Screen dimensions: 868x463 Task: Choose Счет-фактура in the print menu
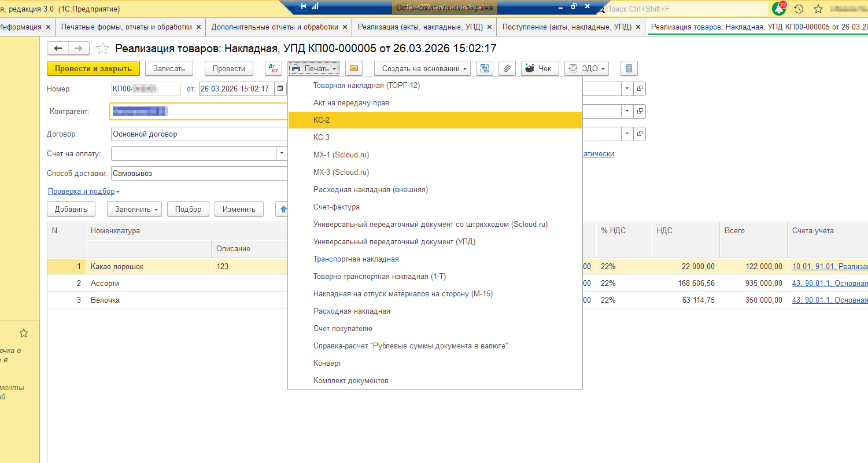tap(435, 207)
